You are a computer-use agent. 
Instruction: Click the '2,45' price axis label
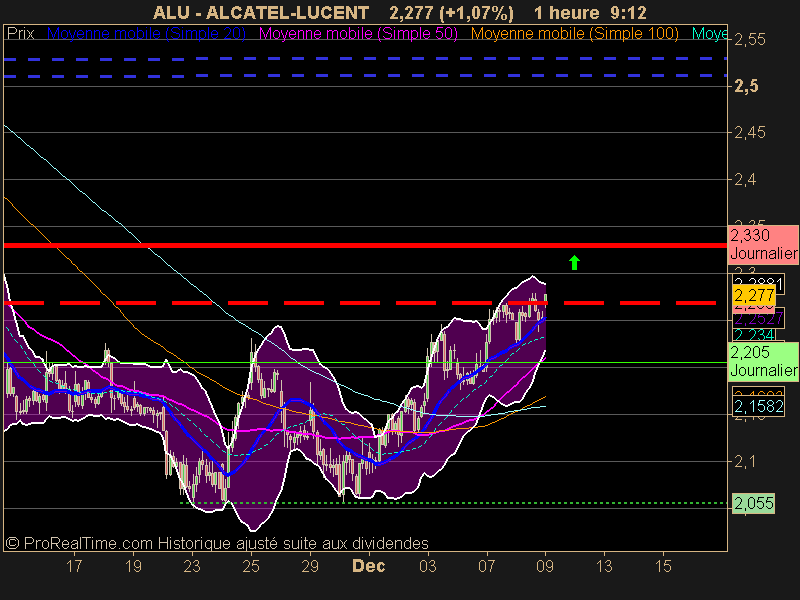click(749, 133)
